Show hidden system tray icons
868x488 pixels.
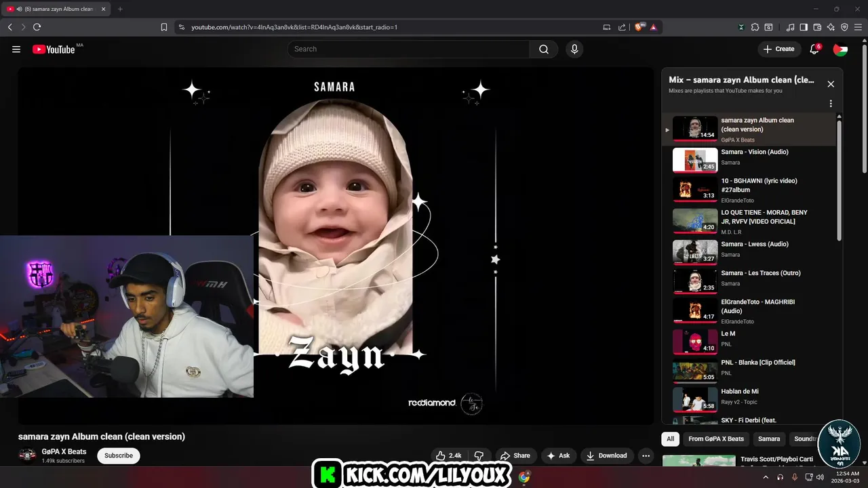[x=766, y=477]
